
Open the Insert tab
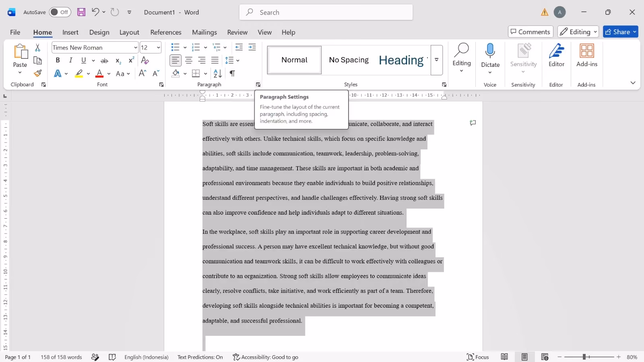(x=70, y=32)
